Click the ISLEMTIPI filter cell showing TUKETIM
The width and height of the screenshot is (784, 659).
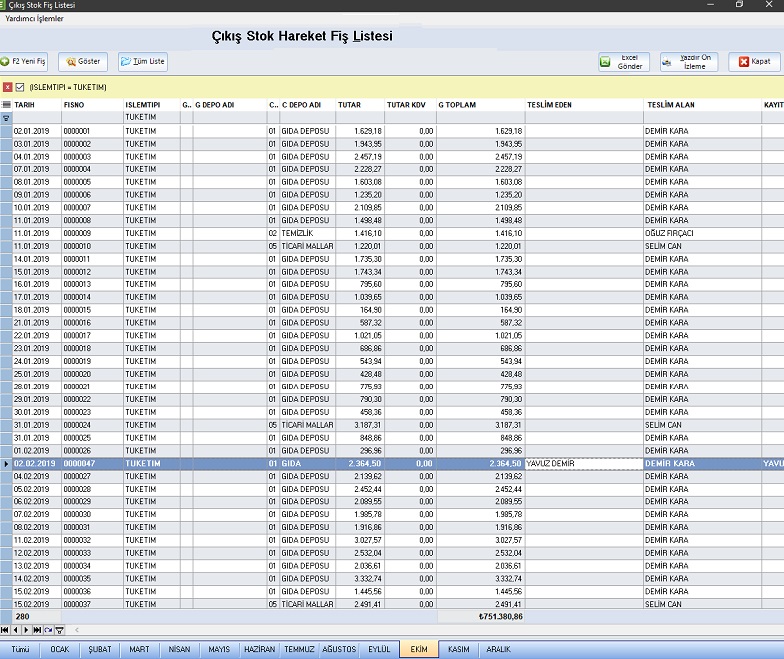coord(150,118)
